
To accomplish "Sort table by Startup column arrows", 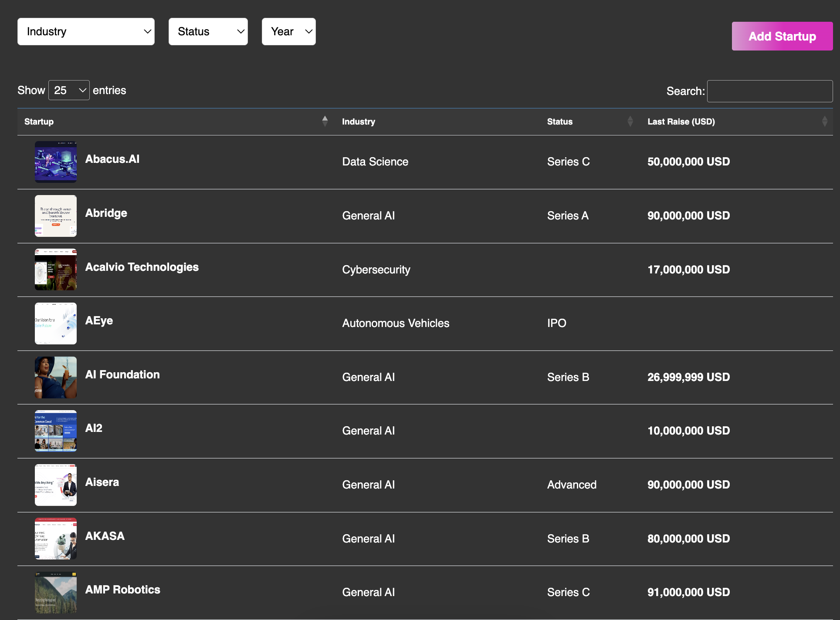I will pyautogui.click(x=325, y=121).
